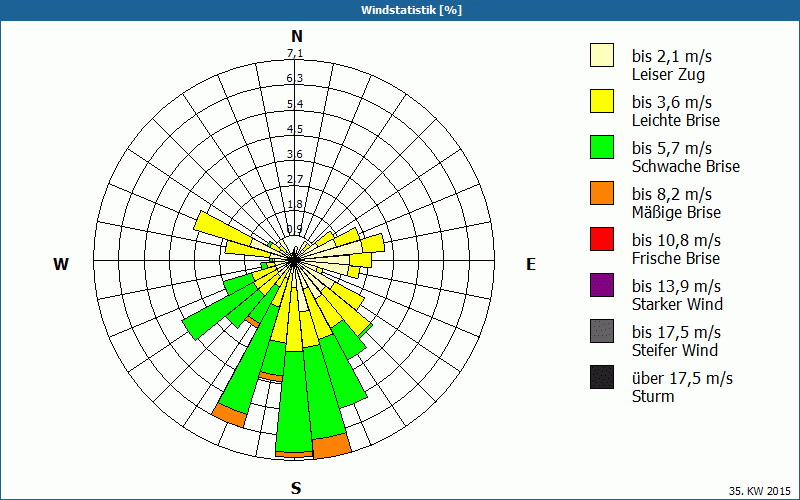This screenshot has height=500, width=800.
Task: Click the 4,5 scale value
Action: 295,129
